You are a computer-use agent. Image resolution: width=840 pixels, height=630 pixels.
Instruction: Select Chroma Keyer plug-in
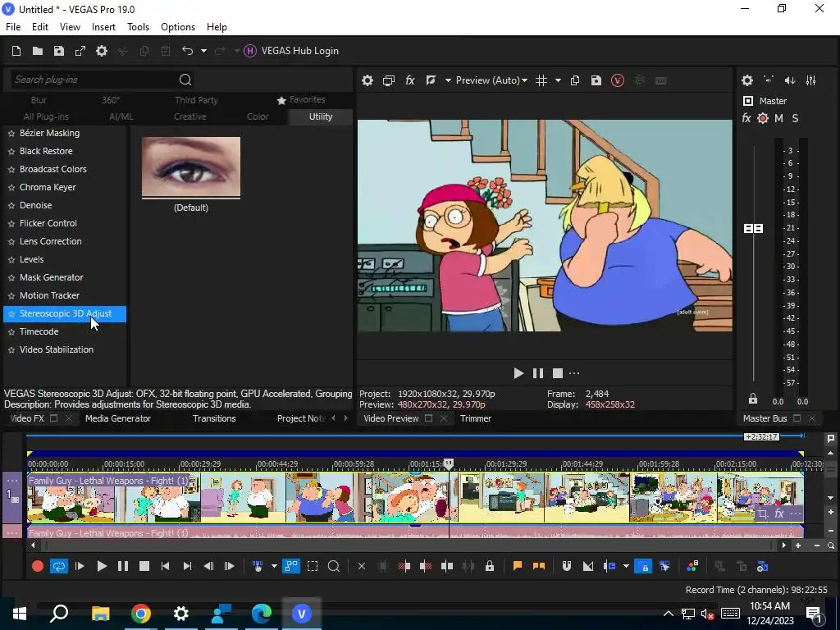coord(48,187)
